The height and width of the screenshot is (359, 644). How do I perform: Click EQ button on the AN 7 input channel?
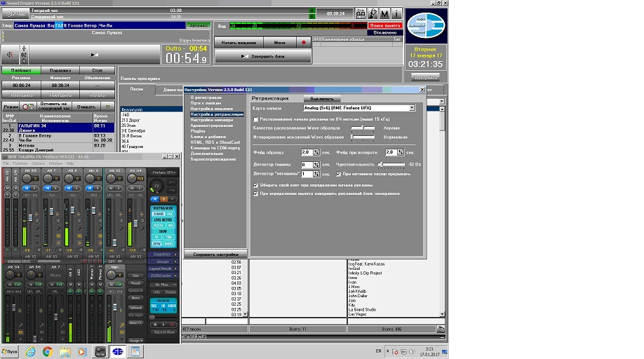point(58,236)
